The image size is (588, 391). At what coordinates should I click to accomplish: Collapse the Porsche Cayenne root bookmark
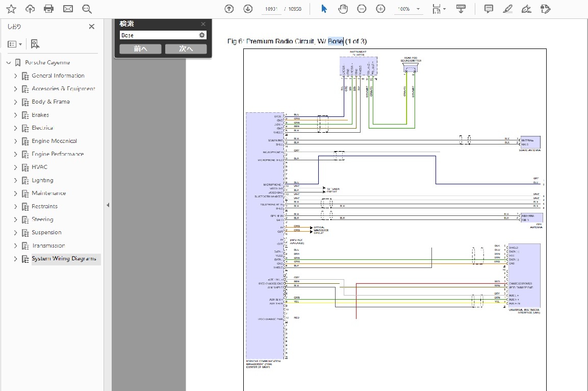(9, 63)
